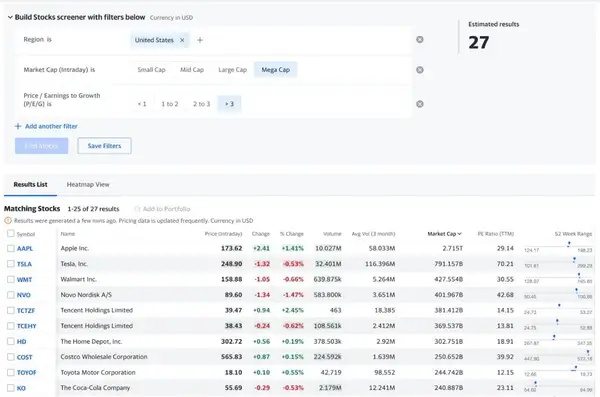Open the NVO symbol link

24,295
